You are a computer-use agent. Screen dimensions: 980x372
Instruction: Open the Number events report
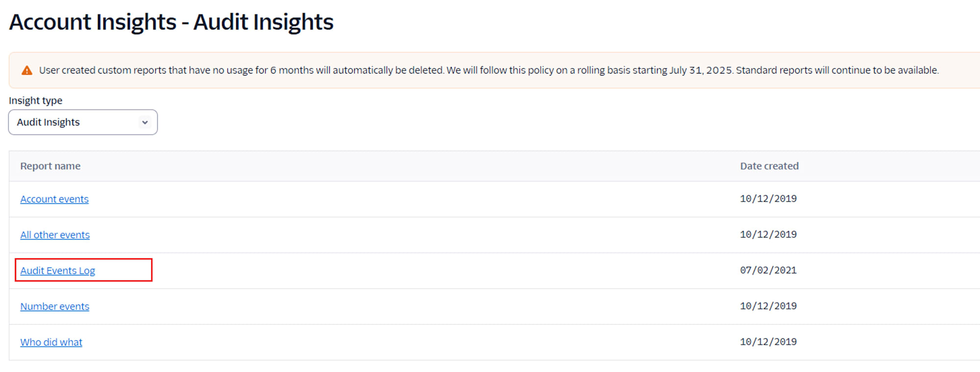[55, 306]
